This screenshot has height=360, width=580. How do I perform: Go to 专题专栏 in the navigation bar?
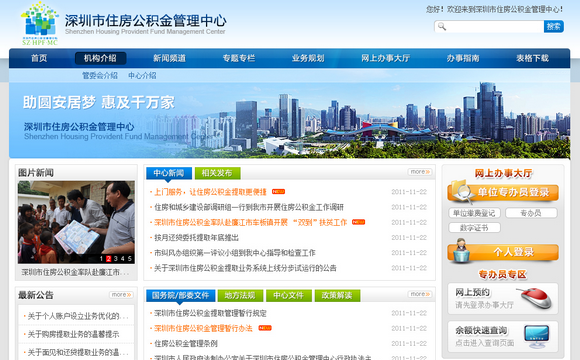pyautogui.click(x=239, y=58)
